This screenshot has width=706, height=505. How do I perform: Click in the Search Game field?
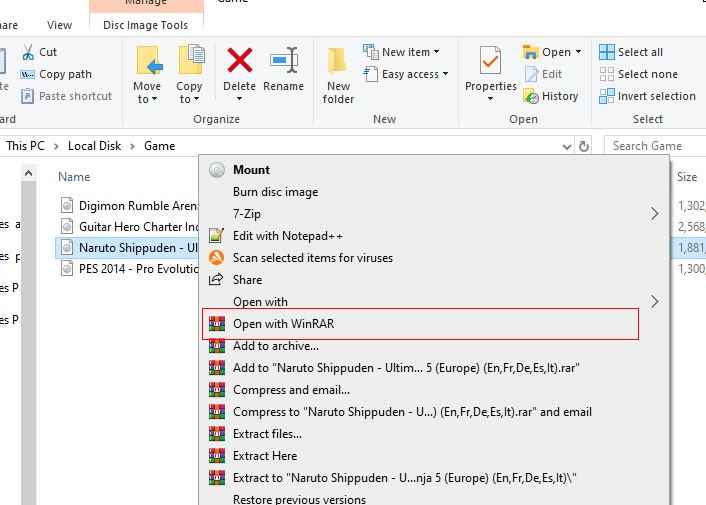pyautogui.click(x=655, y=146)
